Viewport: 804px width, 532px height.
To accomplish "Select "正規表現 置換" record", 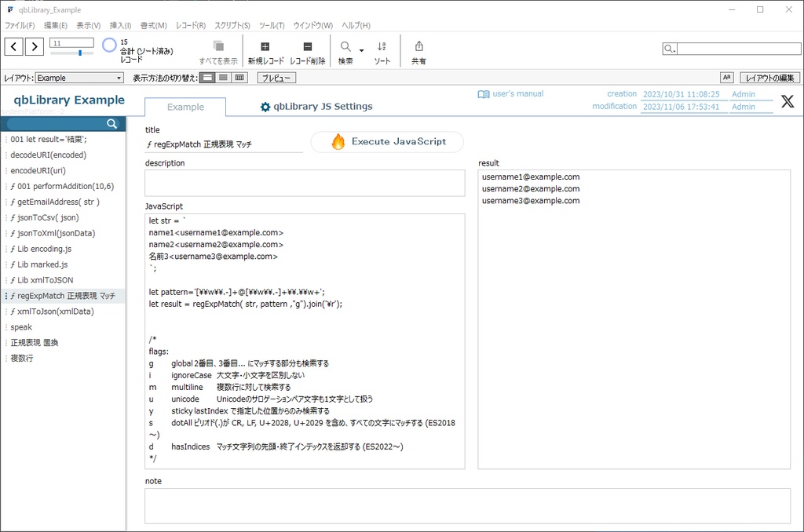I will pyautogui.click(x=63, y=343).
